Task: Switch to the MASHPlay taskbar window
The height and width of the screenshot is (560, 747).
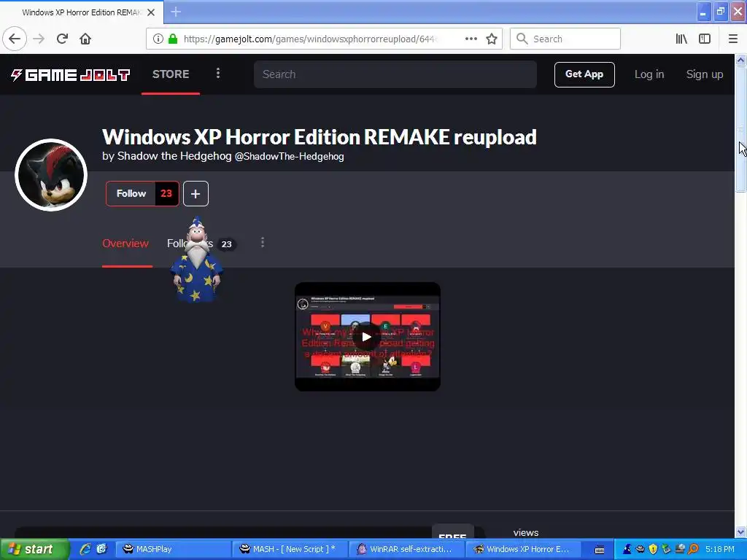Action: (174, 549)
